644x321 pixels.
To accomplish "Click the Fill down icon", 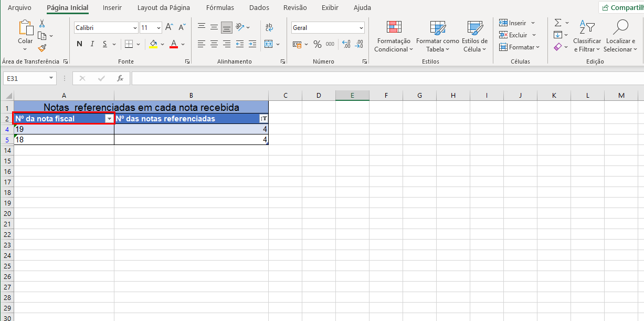I will pos(558,35).
